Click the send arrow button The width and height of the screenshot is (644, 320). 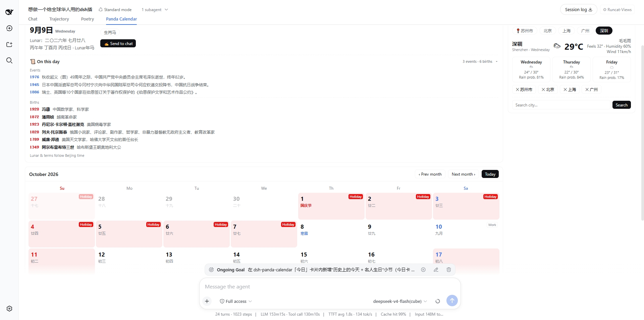coord(452,301)
